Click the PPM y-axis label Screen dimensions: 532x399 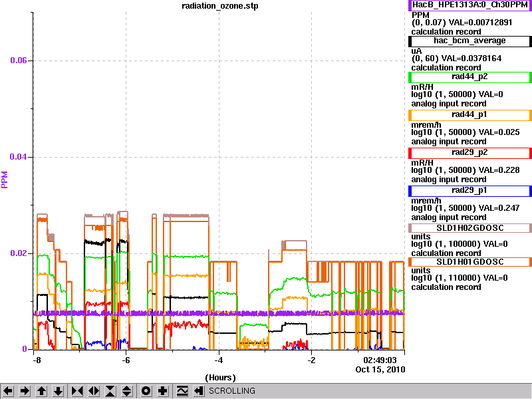tap(5, 180)
